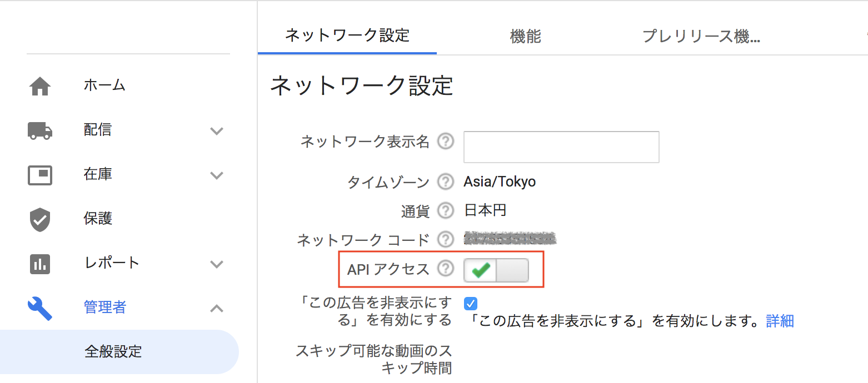Open the プレリリース機… tab

[x=701, y=37]
